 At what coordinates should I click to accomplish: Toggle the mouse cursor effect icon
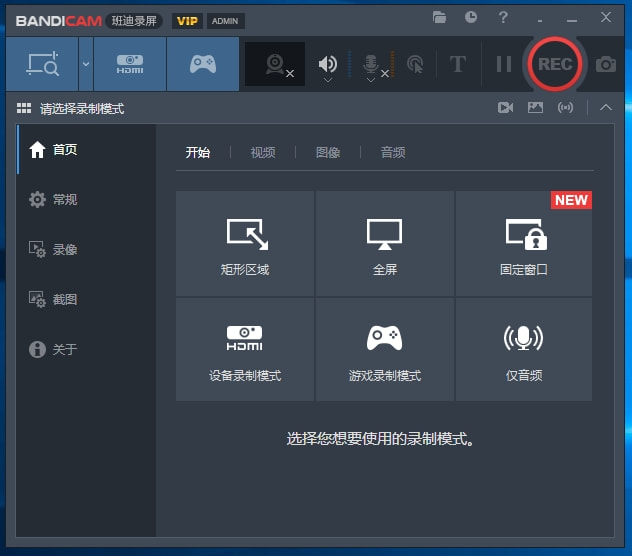[415, 64]
